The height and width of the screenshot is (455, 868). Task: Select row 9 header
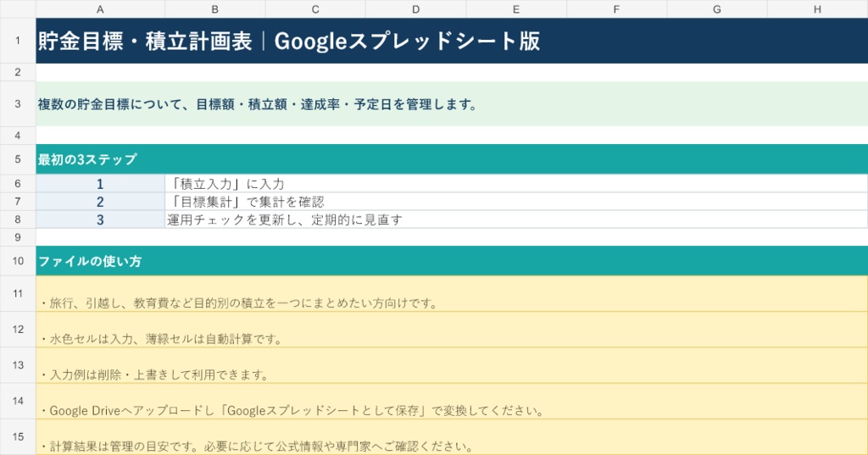[18, 237]
